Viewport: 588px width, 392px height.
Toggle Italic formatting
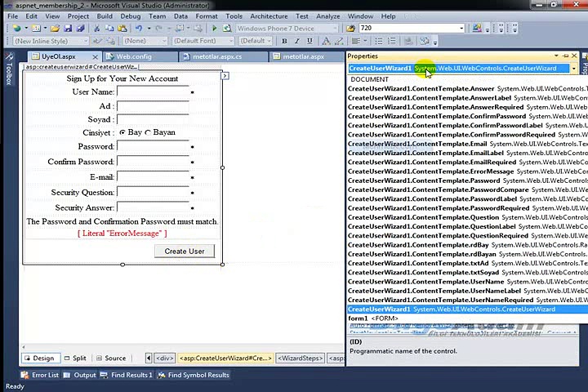tap(297, 41)
